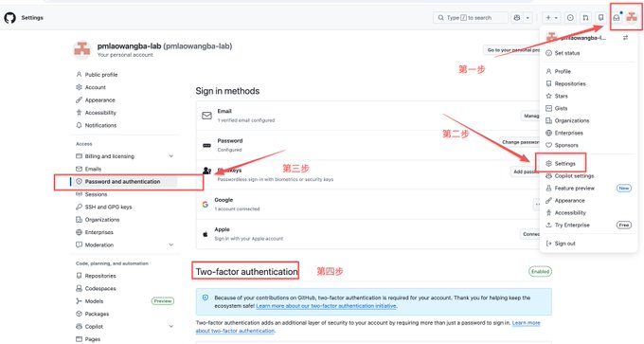Click the account switch icon in the user menu

click(x=625, y=38)
